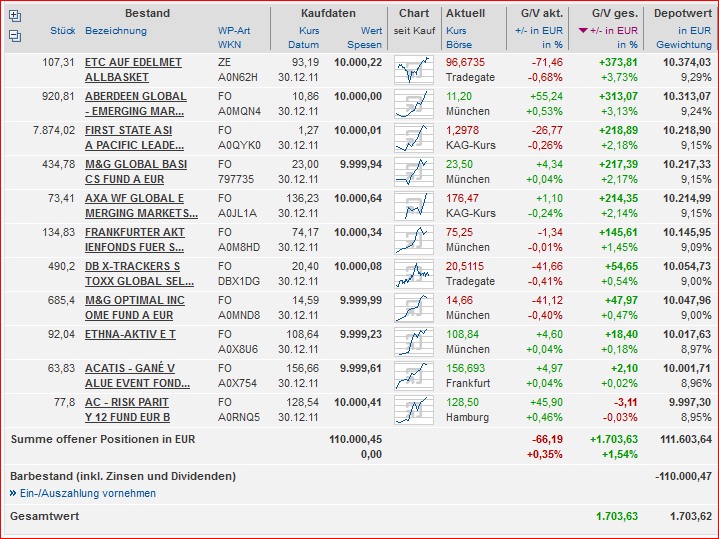
Task: Open chart thumbnail for ETHNA-AKTIV E T
Action: (x=414, y=341)
